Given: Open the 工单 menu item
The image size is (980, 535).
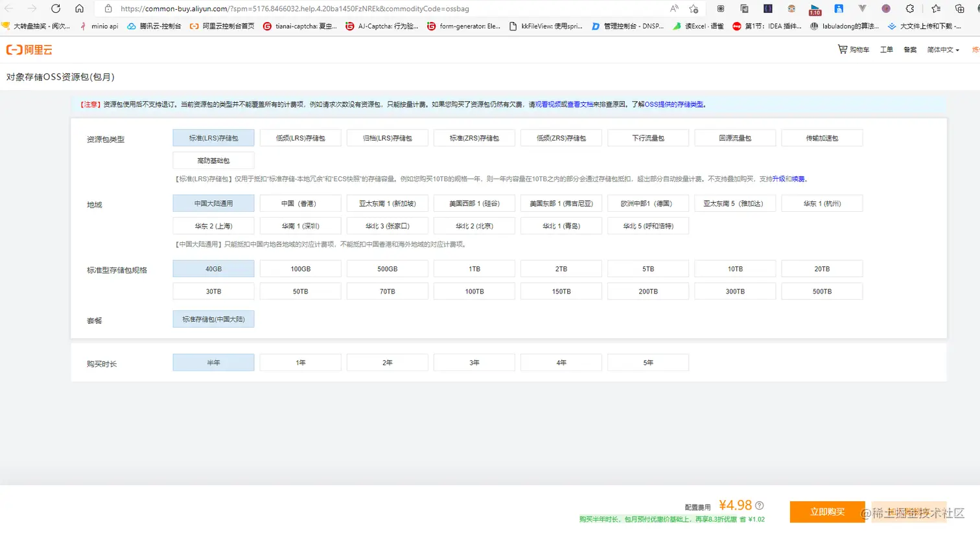Looking at the screenshot, I should (x=887, y=50).
